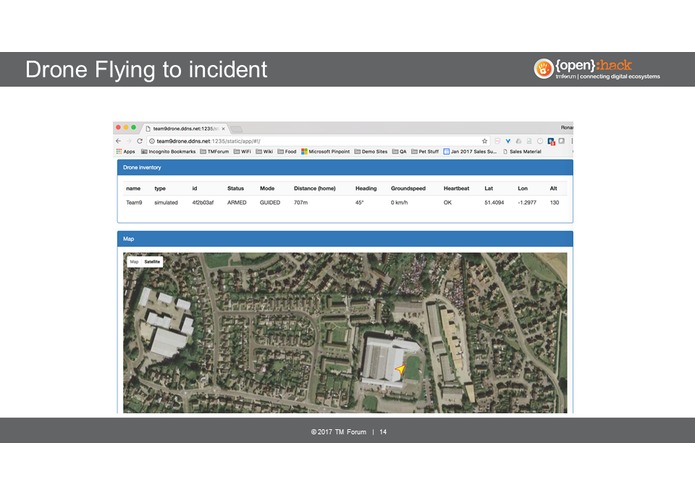The image size is (695, 494).
Task: Bookmark this page with the star icon
Action: point(484,141)
